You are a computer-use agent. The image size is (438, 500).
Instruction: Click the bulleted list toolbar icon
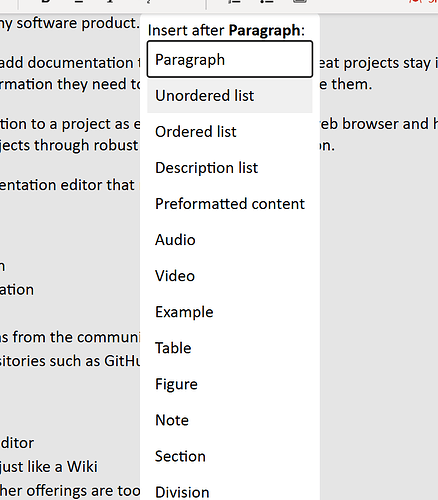point(267,1)
